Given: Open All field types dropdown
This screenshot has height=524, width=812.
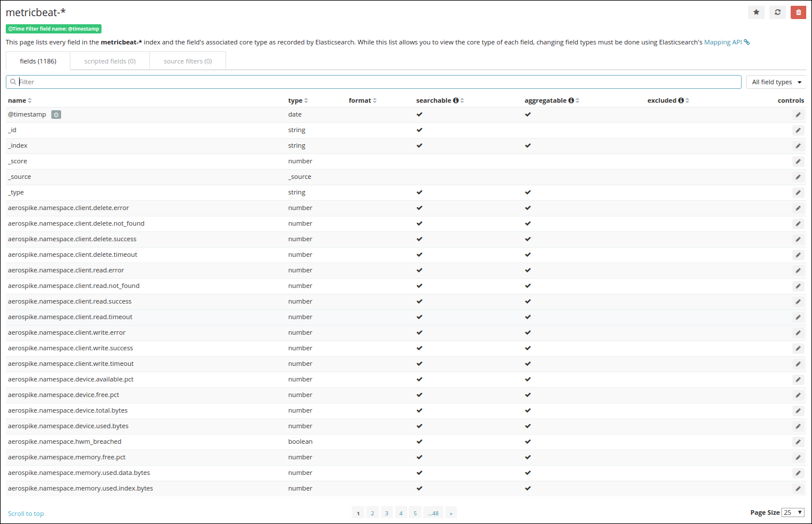Looking at the screenshot, I should click(x=776, y=82).
